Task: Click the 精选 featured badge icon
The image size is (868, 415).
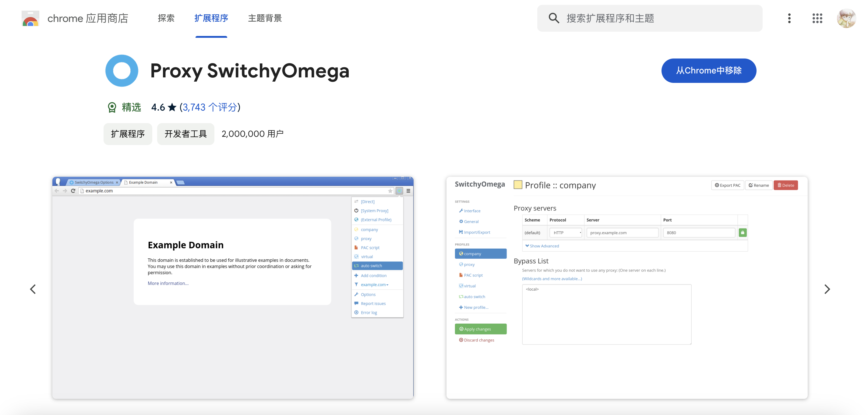Action: (x=112, y=107)
